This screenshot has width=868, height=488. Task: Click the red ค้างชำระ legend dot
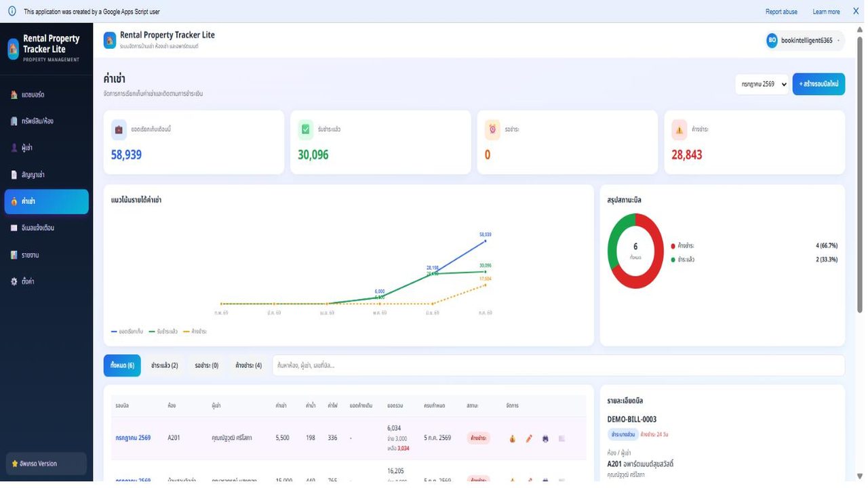pyautogui.click(x=673, y=246)
